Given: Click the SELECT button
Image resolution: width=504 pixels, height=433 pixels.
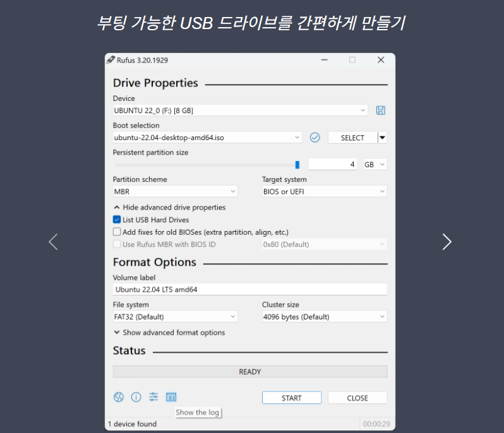Looking at the screenshot, I should 352,138.
